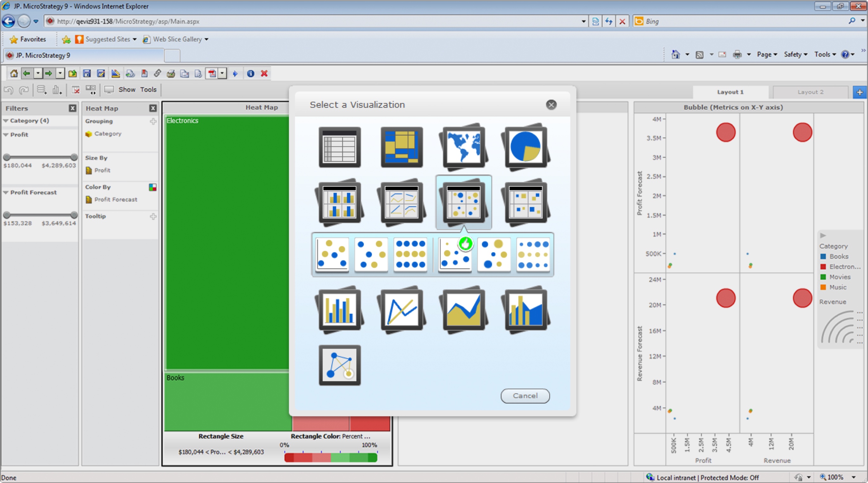Choose the Pie chart visualization

[526, 147]
